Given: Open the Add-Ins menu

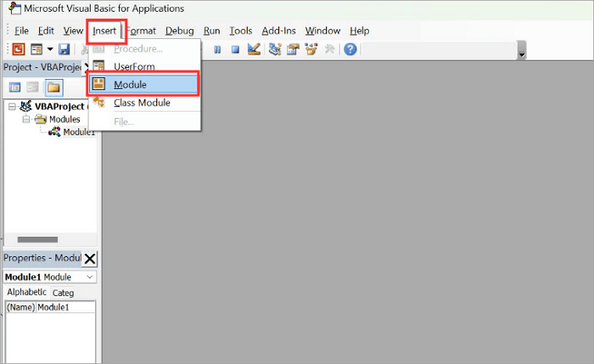Looking at the screenshot, I should (x=278, y=31).
